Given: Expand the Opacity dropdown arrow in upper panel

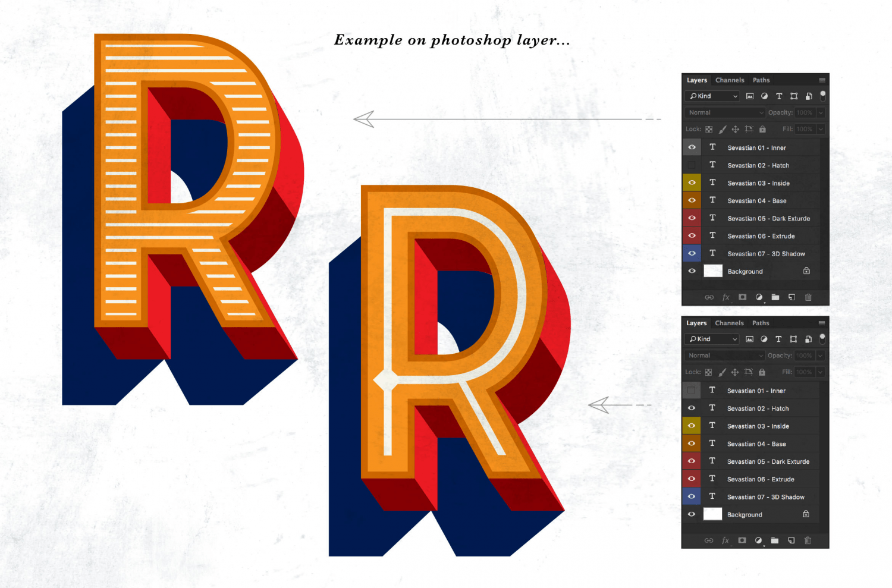Looking at the screenshot, I should click(x=821, y=112).
